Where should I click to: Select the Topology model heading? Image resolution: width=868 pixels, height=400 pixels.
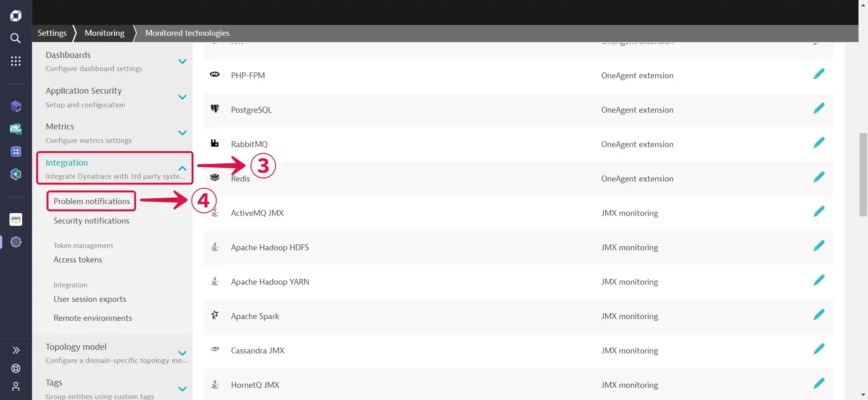76,347
